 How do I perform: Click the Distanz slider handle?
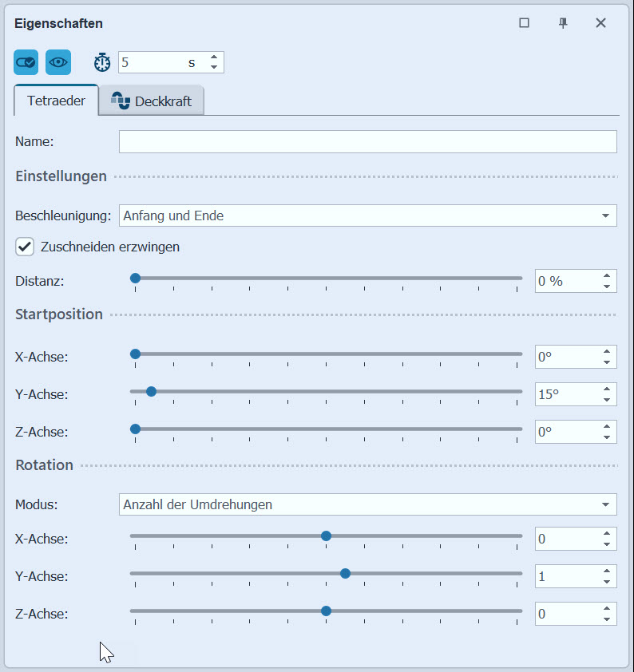pyautogui.click(x=135, y=278)
